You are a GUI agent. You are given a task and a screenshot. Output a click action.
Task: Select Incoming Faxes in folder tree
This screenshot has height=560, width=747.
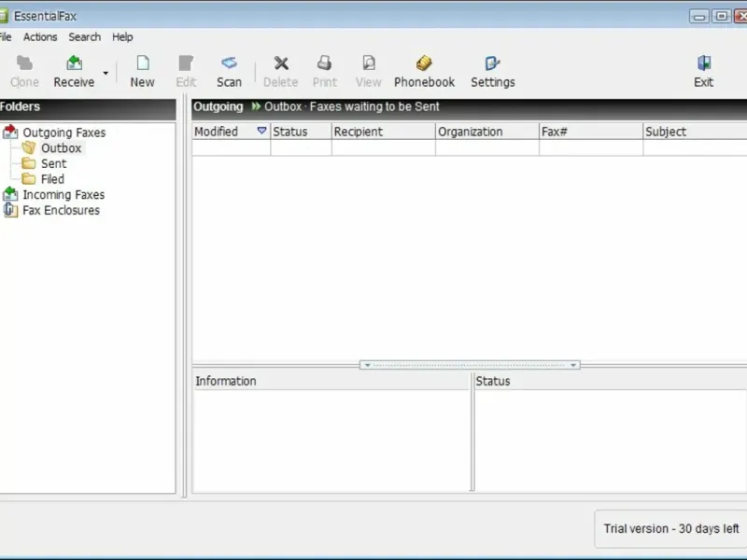tap(63, 195)
